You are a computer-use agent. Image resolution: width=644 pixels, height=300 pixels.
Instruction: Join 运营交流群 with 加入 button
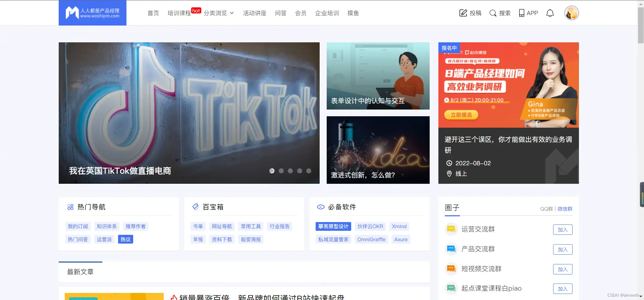[562, 230]
